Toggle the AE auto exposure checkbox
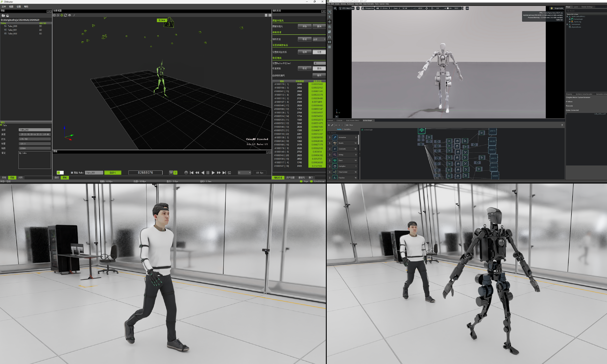This screenshot has width=607, height=364. point(448,8)
